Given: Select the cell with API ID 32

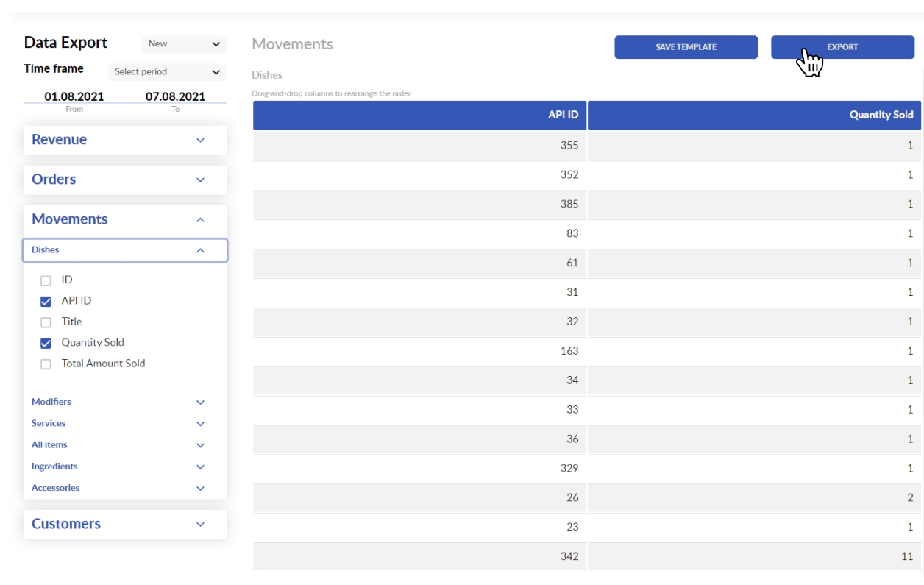Looking at the screenshot, I should pyautogui.click(x=419, y=322).
